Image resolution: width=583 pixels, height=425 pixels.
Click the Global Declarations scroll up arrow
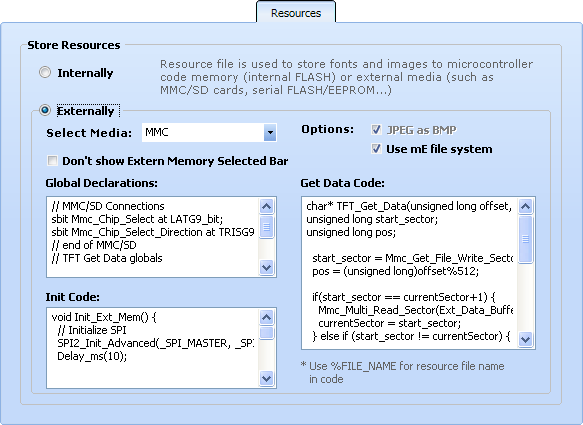pos(266,206)
